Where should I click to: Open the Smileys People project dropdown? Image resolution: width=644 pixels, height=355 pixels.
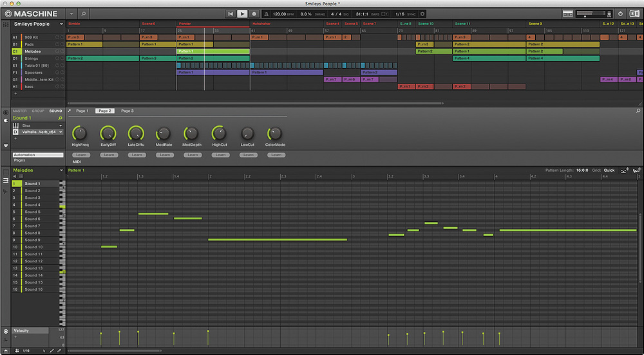click(61, 24)
